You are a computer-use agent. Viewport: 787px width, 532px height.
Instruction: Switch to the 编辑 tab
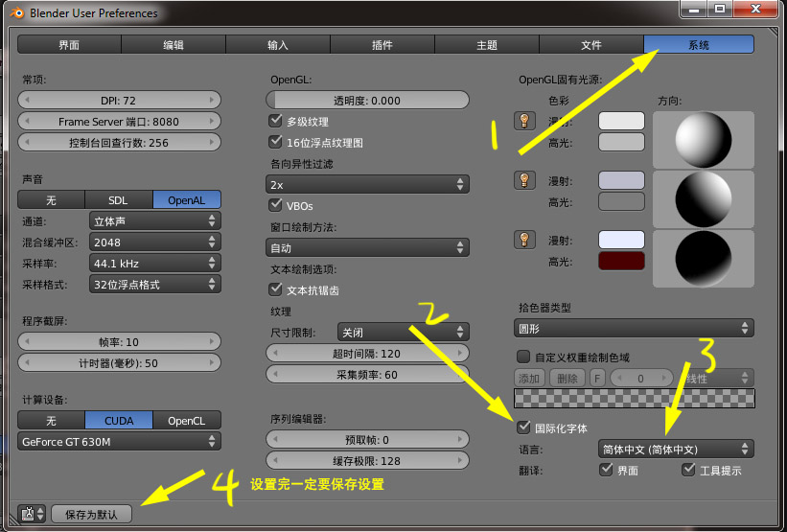[x=174, y=45]
